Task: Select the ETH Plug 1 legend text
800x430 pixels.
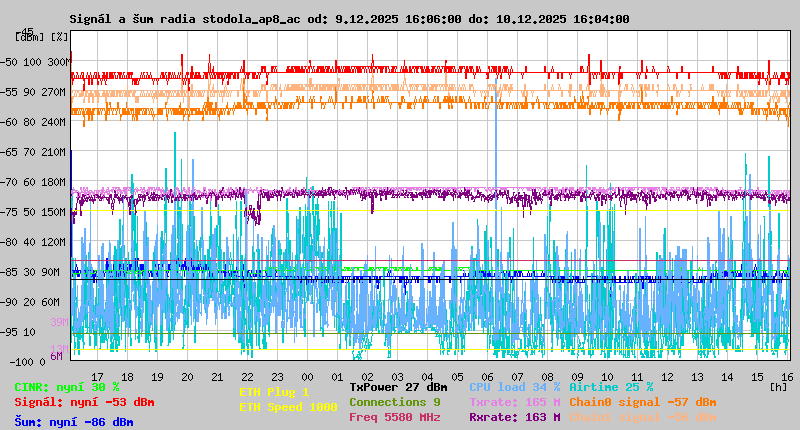Action: 274,392
